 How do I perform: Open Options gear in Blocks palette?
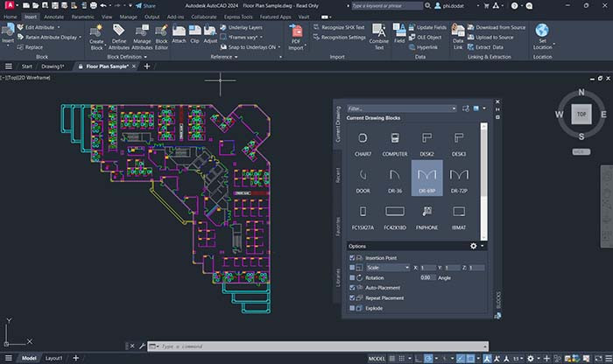coord(474,247)
